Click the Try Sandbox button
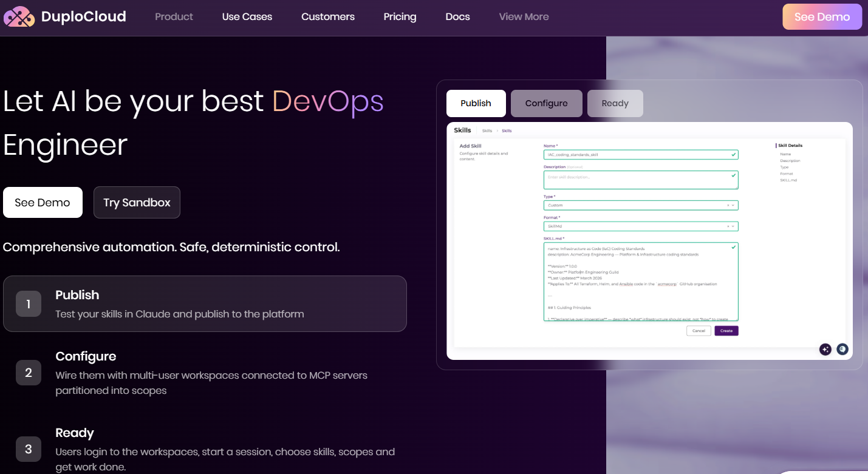This screenshot has width=868, height=474. pyautogui.click(x=137, y=202)
